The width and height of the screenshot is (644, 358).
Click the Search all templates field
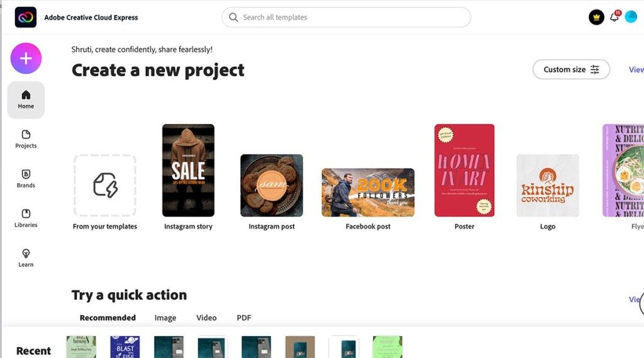click(x=347, y=17)
